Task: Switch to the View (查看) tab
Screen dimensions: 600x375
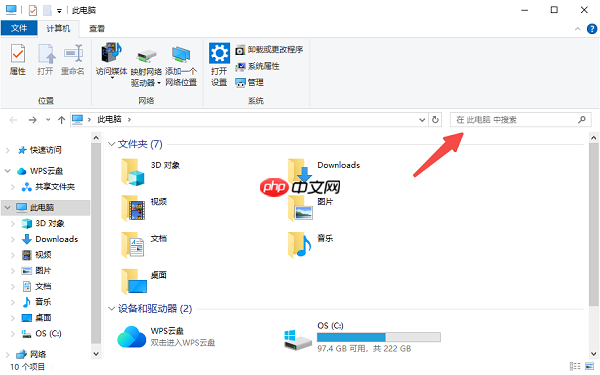Action: click(97, 28)
